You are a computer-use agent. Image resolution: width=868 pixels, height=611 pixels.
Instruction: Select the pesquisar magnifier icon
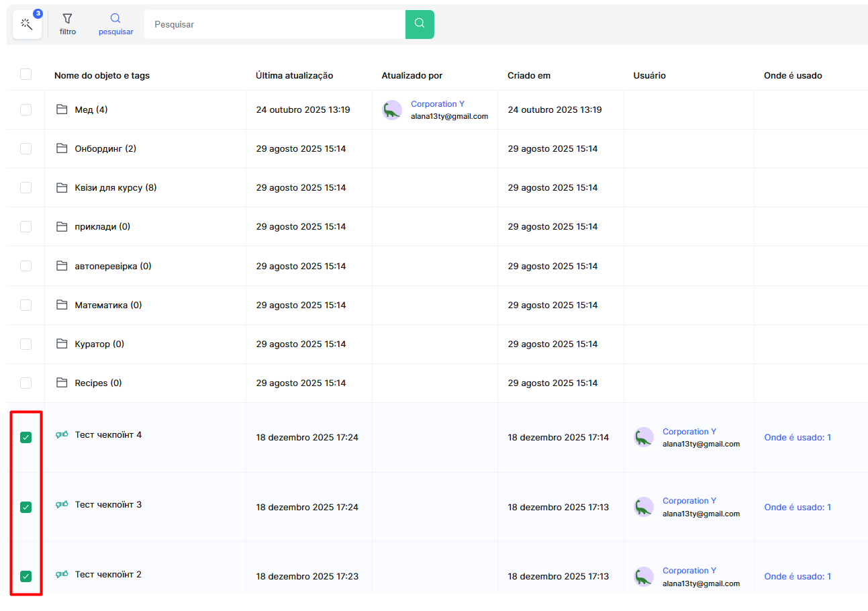pyautogui.click(x=115, y=19)
